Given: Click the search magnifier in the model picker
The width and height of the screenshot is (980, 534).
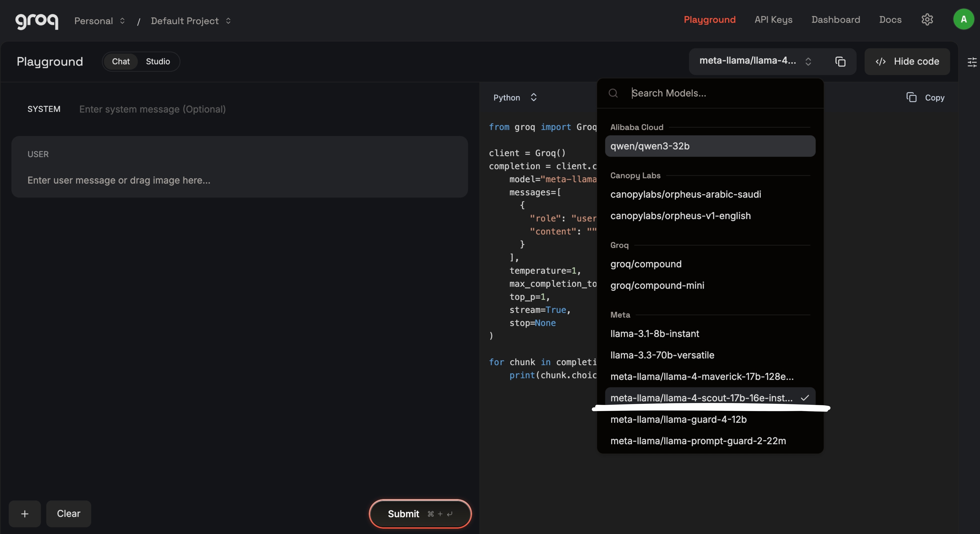Looking at the screenshot, I should click(x=613, y=93).
